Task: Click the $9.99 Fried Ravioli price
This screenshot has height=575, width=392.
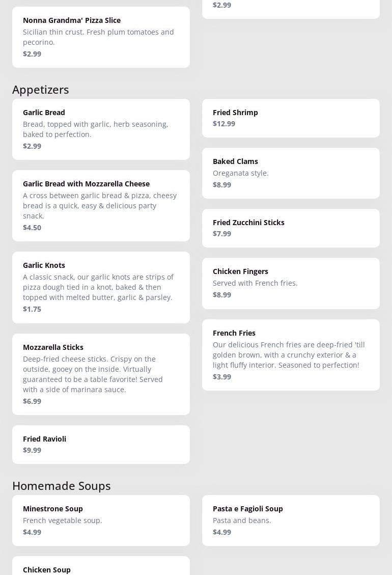Action: (x=32, y=450)
